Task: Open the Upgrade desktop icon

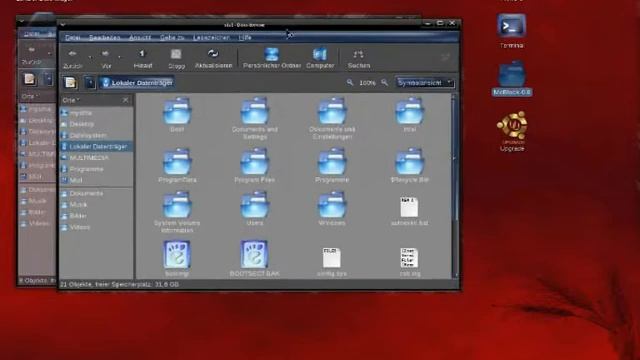Action: [512, 131]
